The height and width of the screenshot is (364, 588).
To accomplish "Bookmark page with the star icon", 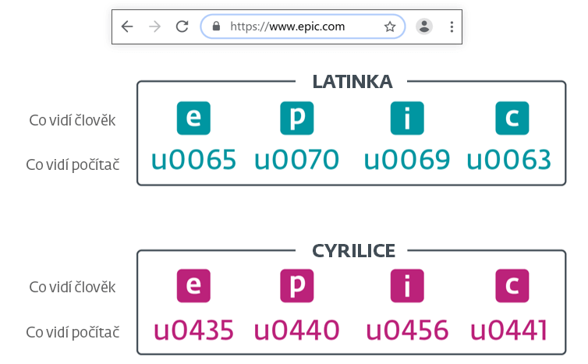I will (x=390, y=27).
